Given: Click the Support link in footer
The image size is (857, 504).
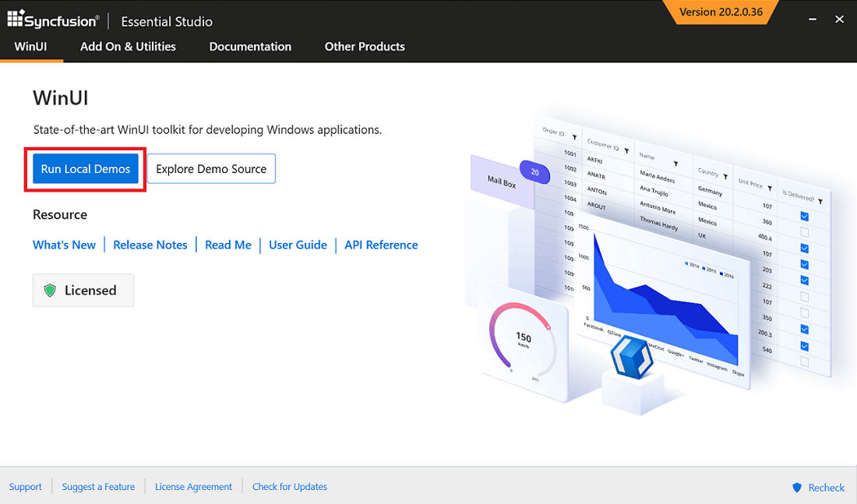Looking at the screenshot, I should (x=25, y=487).
